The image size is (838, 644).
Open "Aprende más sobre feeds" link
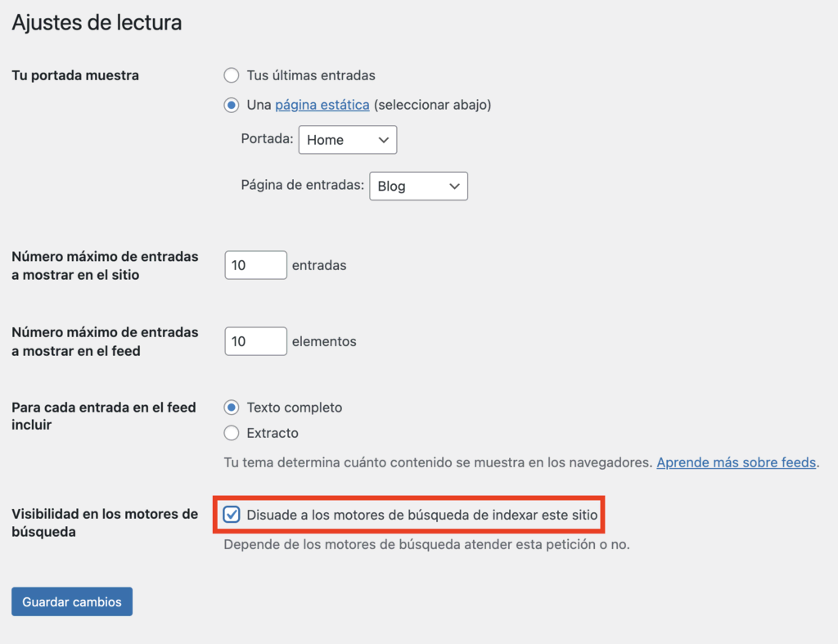click(737, 462)
